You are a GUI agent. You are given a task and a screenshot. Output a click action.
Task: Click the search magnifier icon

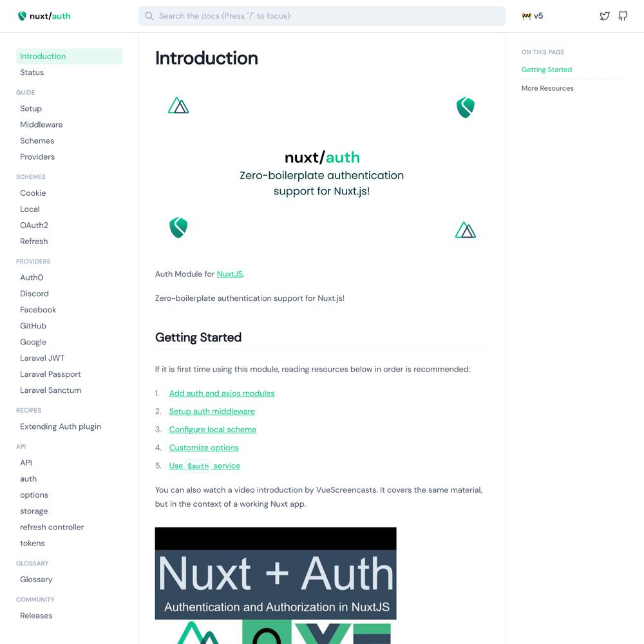point(149,16)
